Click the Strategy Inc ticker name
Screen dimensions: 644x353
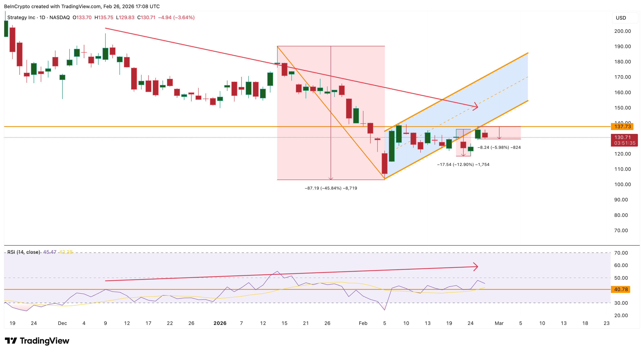(x=21, y=18)
